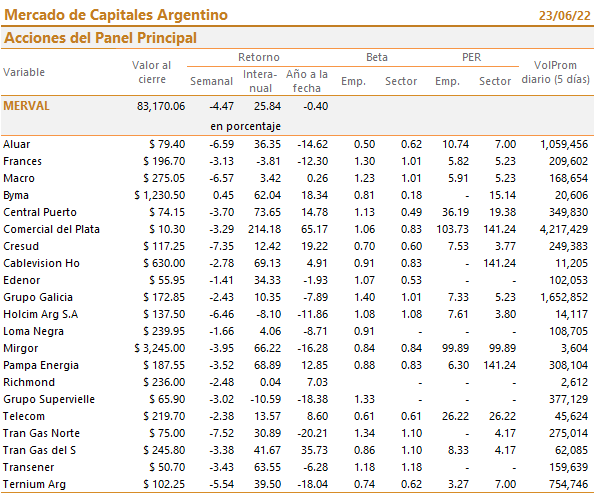Screen dimensions: 594x493
Task: Select the Telecom row name
Action: (x=24, y=416)
